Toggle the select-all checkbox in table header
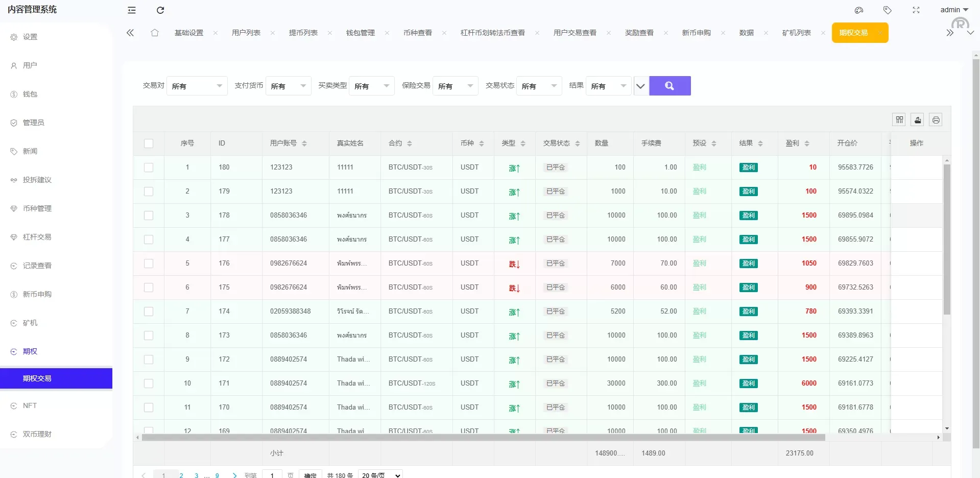 [x=149, y=144]
